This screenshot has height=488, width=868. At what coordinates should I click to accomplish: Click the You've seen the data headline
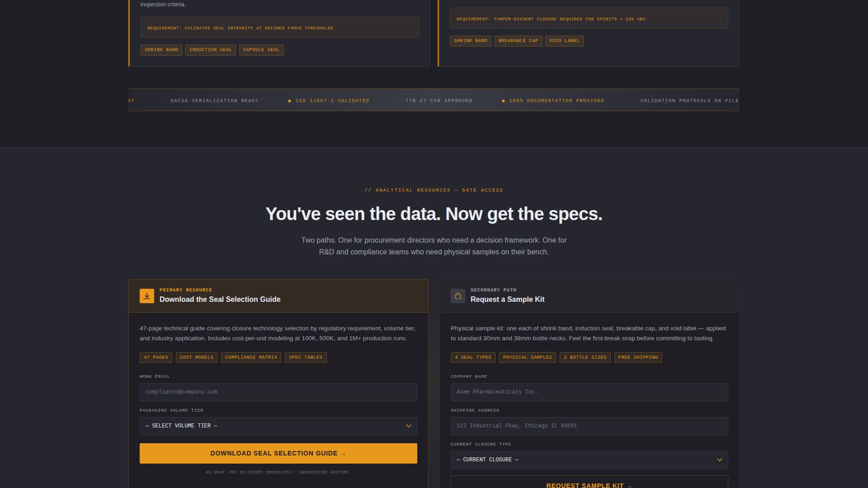[434, 214]
